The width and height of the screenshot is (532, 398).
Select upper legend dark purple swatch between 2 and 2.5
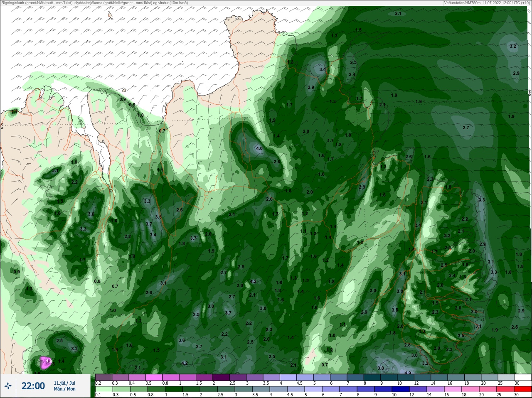tap(221, 377)
